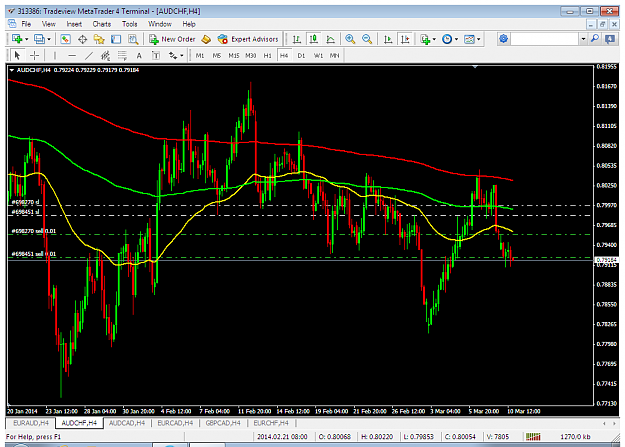Expand the New Chart dropdown arrow
The image size is (625, 447).
(x=27, y=39)
